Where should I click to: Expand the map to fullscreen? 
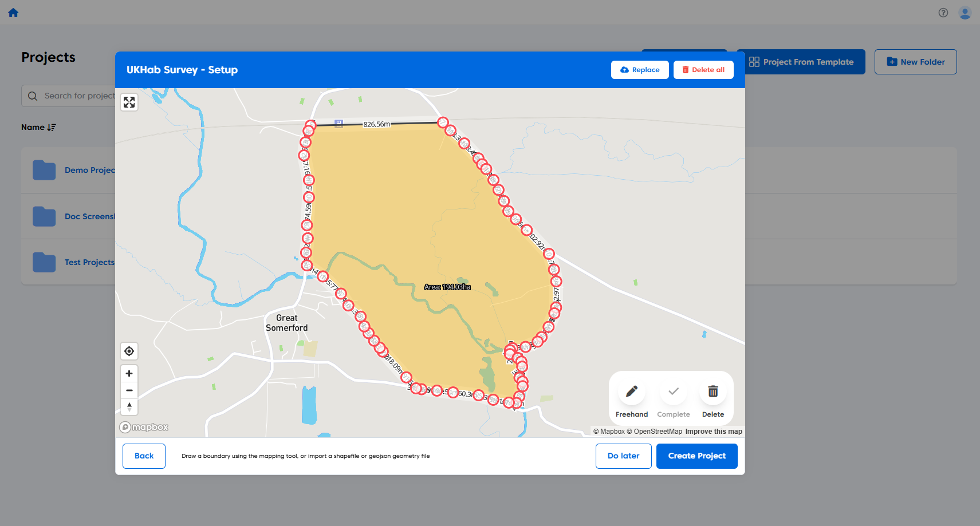[129, 102]
